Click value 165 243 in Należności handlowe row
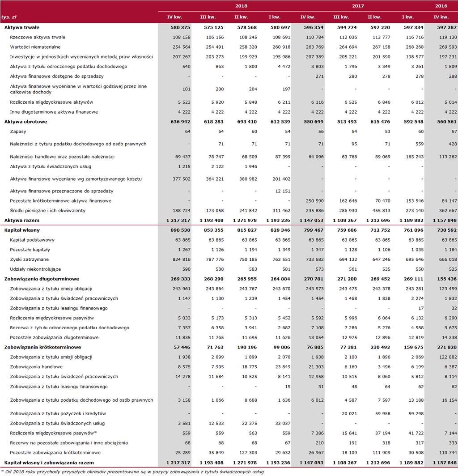458x476 pixels. point(415,157)
